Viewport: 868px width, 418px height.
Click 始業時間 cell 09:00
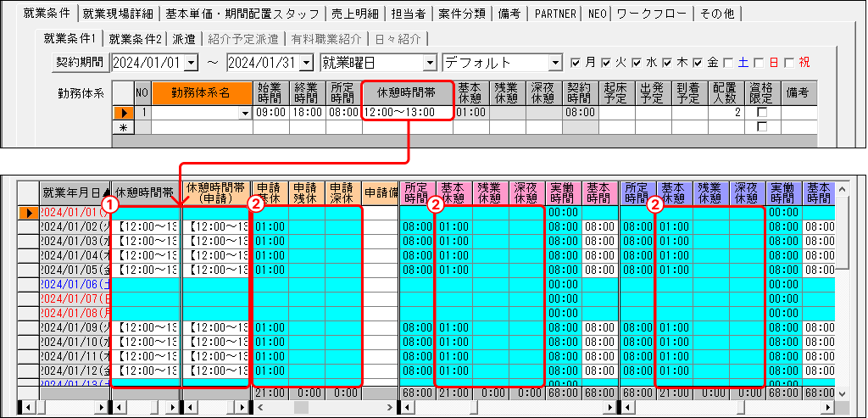(x=271, y=113)
